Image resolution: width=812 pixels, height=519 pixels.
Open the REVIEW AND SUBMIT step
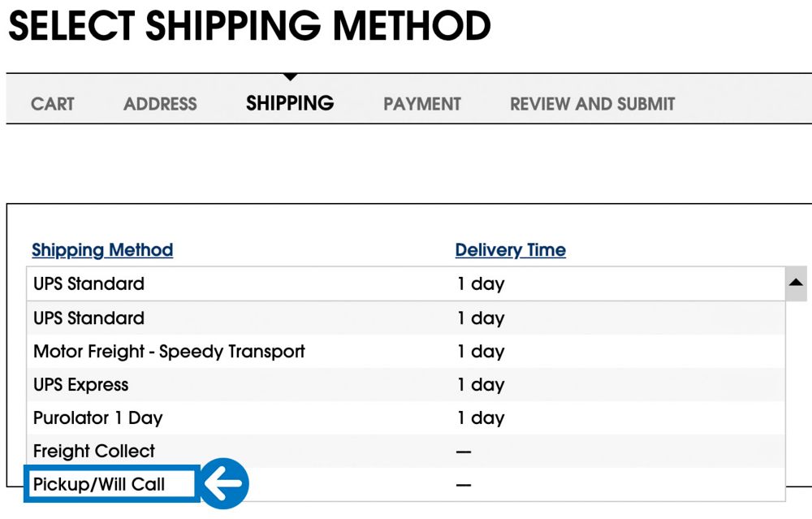(x=592, y=104)
